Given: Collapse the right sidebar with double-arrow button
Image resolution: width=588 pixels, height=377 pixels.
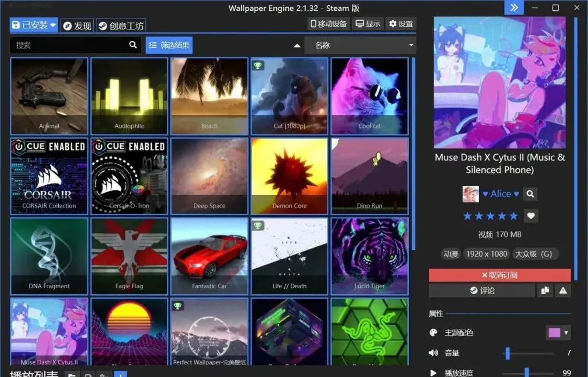Looking at the screenshot, I should (514, 8).
